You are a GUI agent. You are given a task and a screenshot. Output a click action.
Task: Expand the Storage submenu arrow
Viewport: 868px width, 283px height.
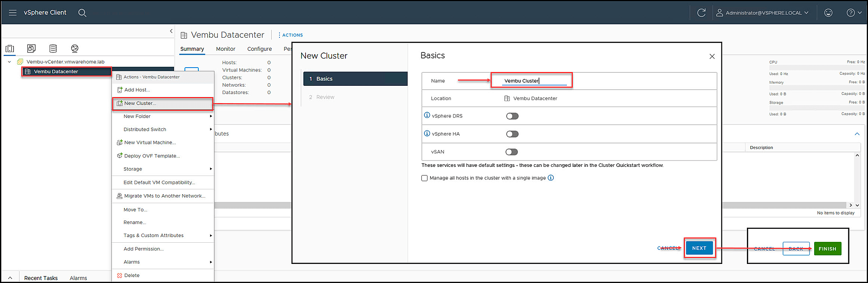[211, 169]
